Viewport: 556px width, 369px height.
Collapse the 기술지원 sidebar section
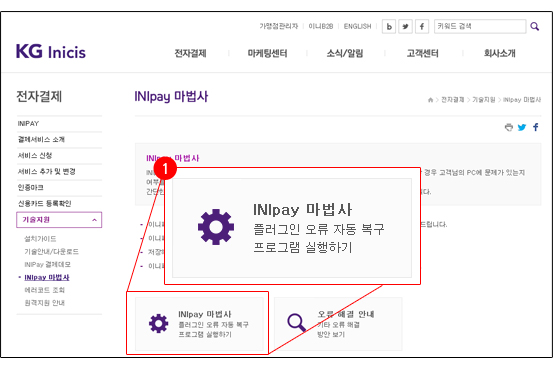click(59, 220)
